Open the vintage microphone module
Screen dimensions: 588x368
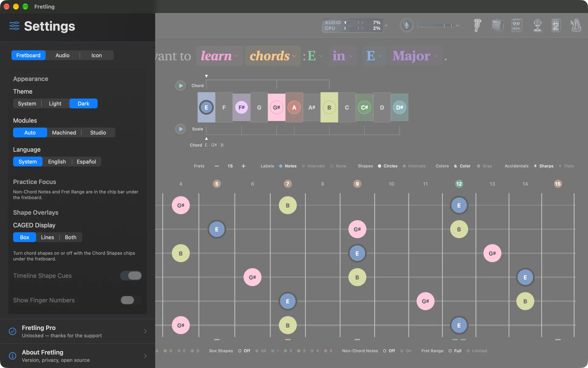[537, 25]
